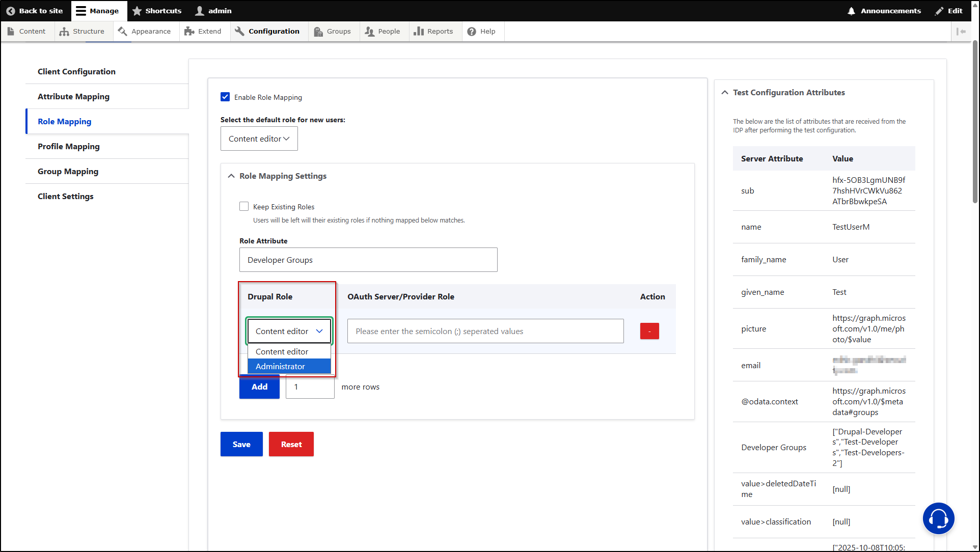980x552 pixels.
Task: Click the value>classification attribute label
Action: click(776, 521)
